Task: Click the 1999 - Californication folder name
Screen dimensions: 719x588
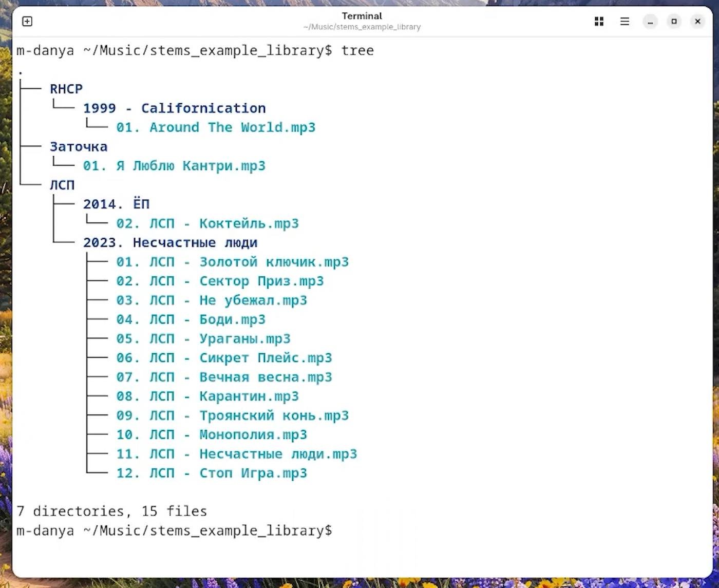Action: pos(174,108)
